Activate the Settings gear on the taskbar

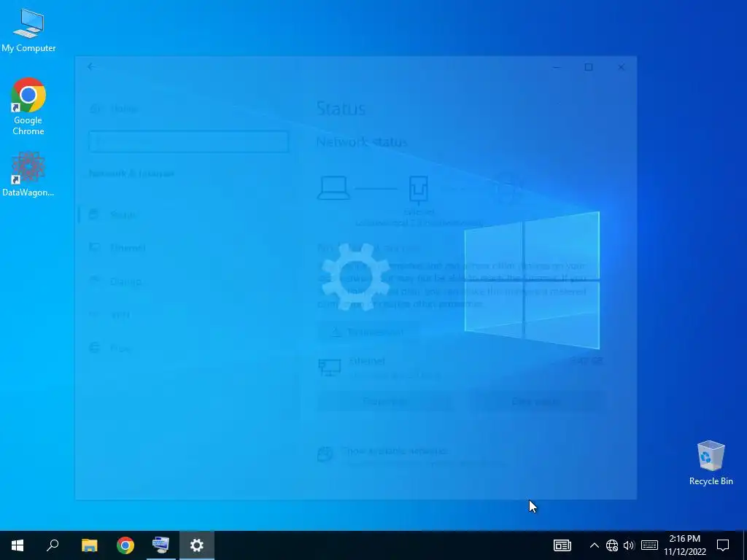pos(197,545)
